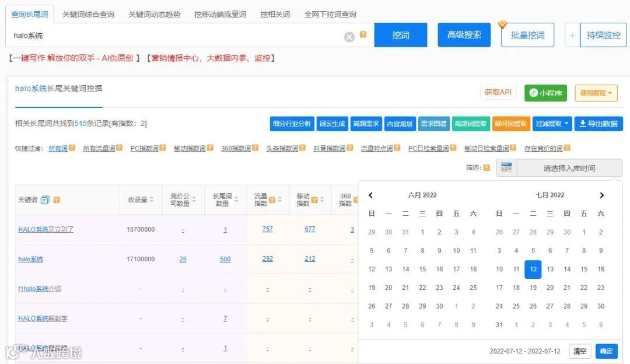Click 词云生成 button
The width and height of the screenshot is (630, 364).
pyautogui.click(x=332, y=124)
